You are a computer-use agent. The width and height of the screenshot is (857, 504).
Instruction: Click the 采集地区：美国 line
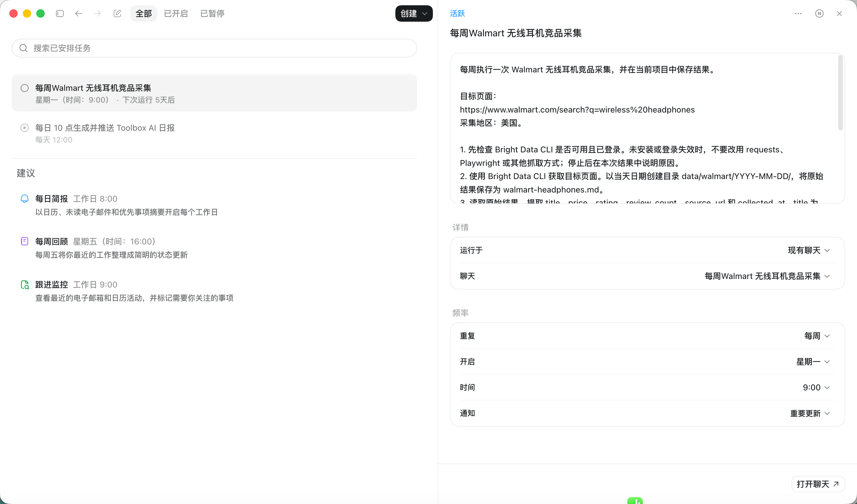pyautogui.click(x=492, y=123)
